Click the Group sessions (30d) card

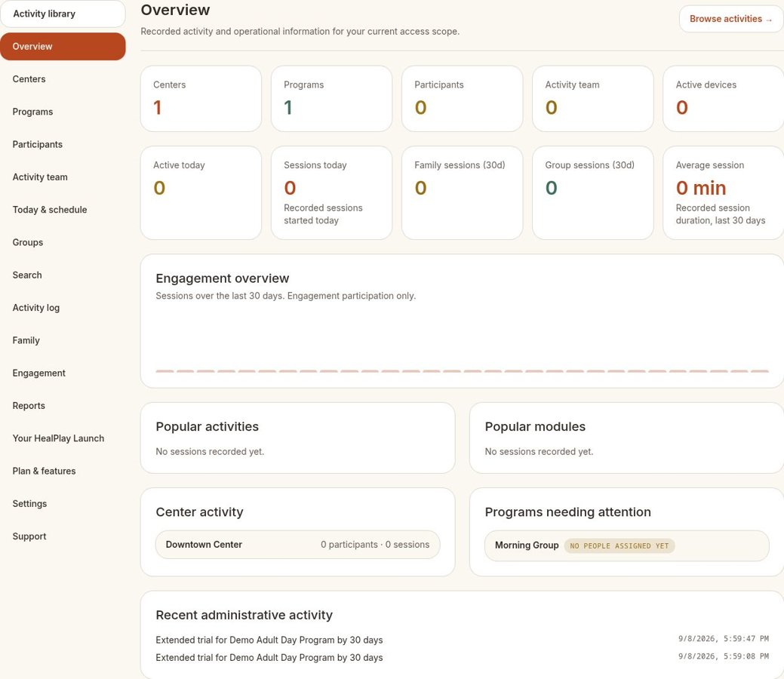[593, 193]
